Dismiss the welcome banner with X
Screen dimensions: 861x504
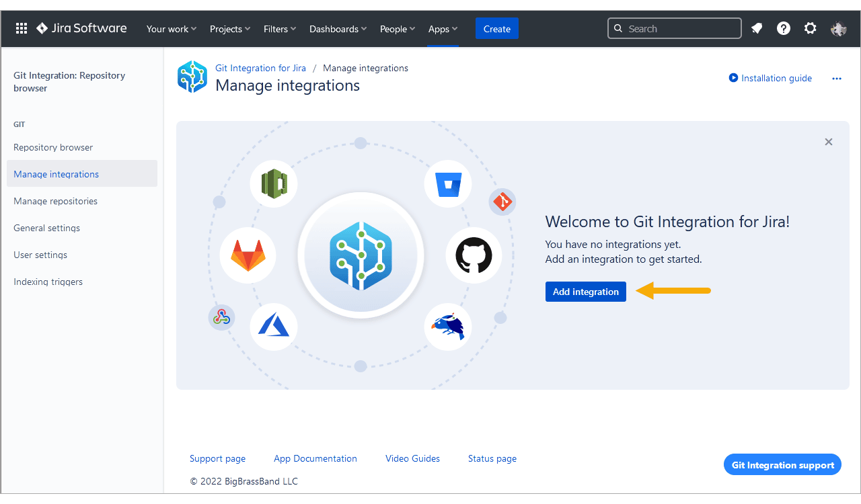[829, 142]
